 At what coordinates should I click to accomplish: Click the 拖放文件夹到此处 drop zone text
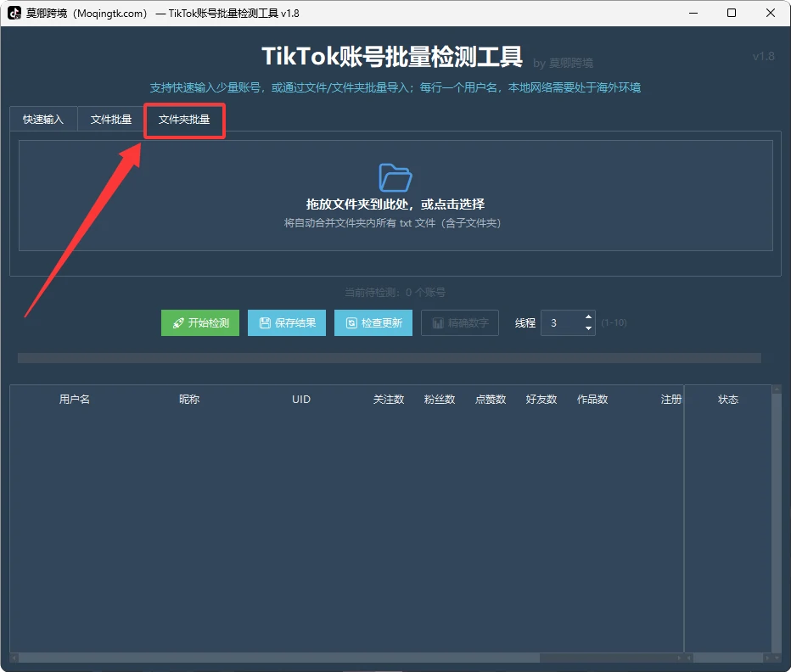pos(395,204)
